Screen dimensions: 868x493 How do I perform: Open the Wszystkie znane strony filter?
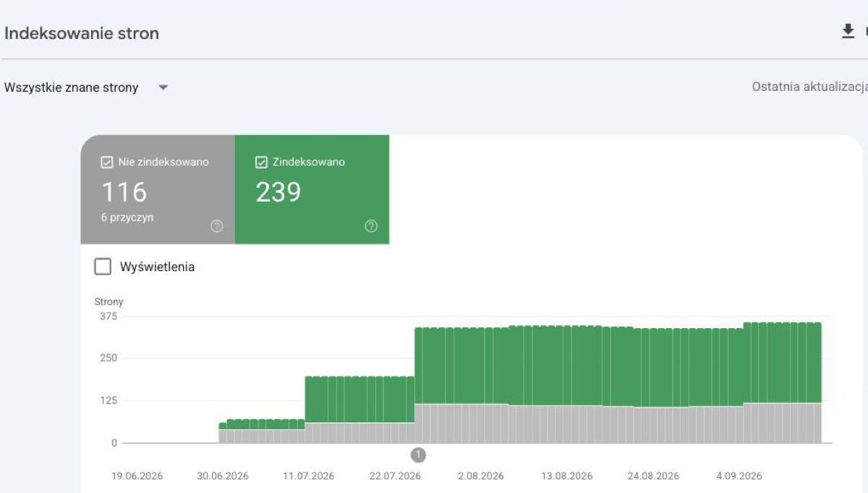[86, 87]
